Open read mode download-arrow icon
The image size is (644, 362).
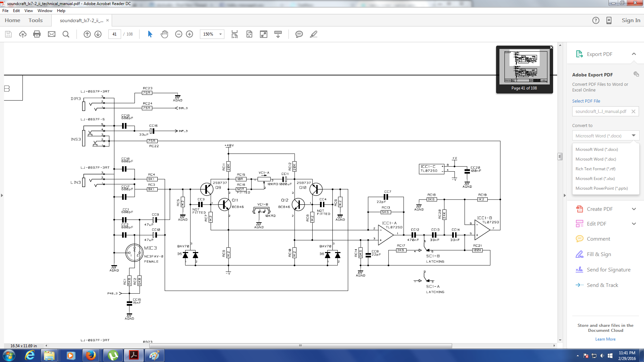tap(278, 34)
